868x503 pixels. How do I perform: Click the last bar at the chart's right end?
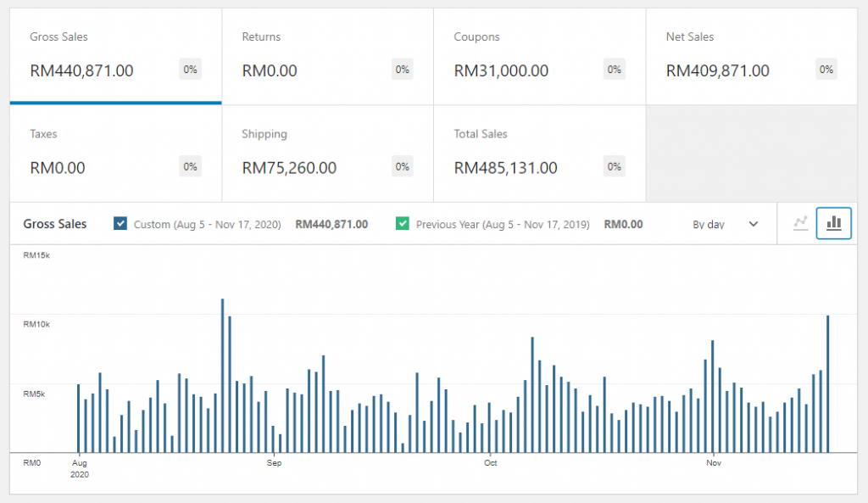tap(827, 384)
